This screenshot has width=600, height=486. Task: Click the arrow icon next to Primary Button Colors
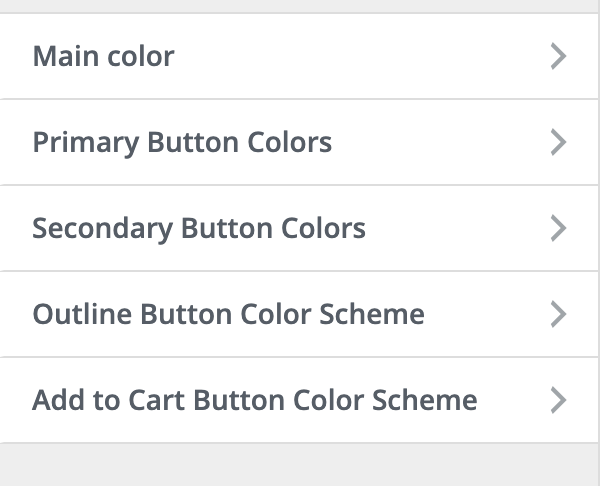pos(559,142)
